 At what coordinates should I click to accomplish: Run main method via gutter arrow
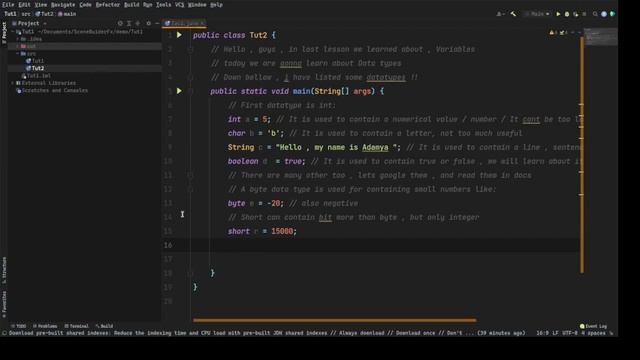tap(179, 91)
